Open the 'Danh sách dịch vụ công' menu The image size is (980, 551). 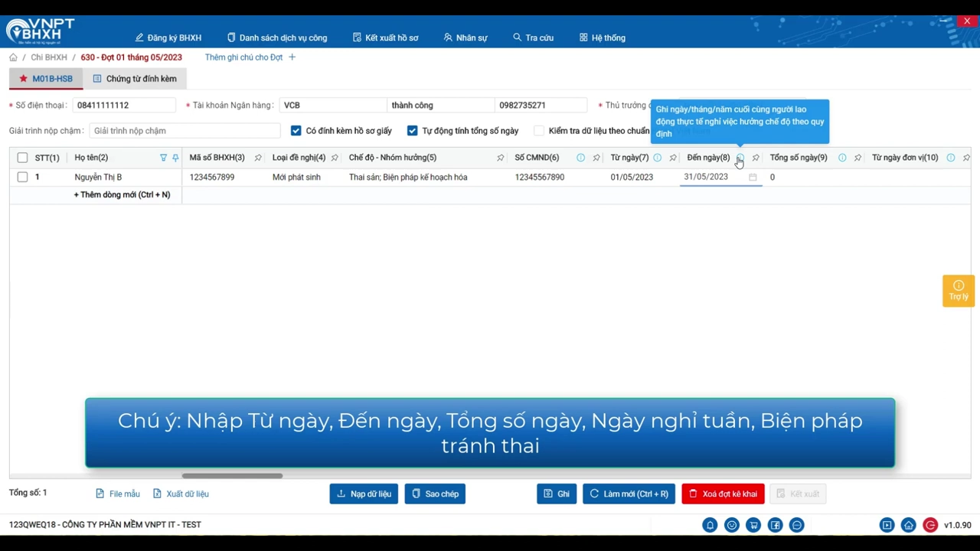click(277, 37)
